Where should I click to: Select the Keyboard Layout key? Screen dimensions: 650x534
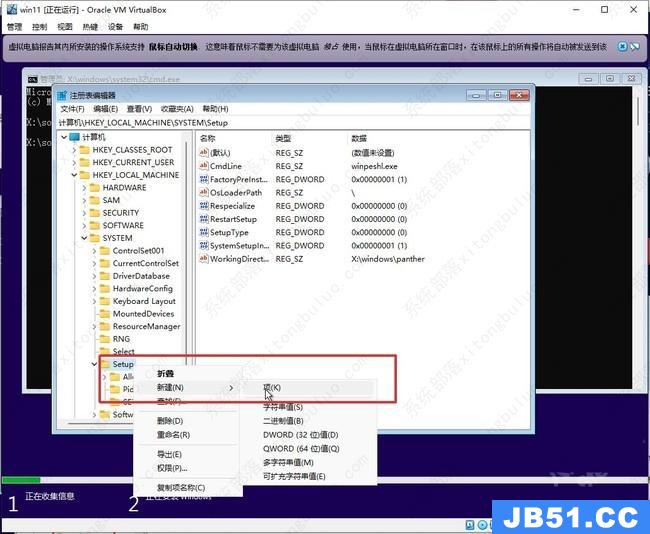point(143,301)
